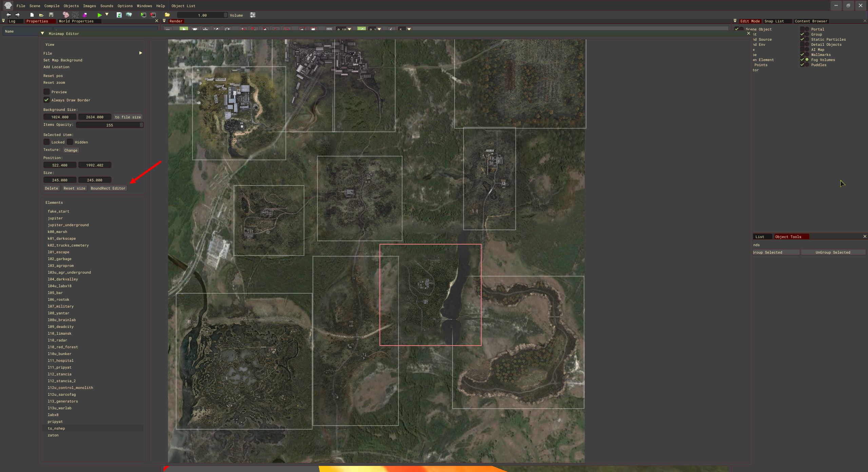Select the jupiter_underground element in the list
The width and height of the screenshot is (868, 472).
(x=68, y=225)
